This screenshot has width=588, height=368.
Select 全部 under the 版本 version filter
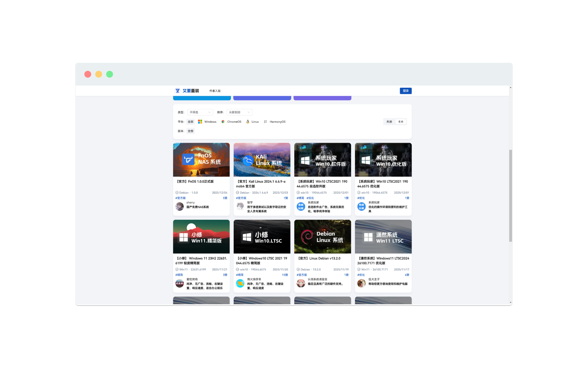click(x=190, y=131)
